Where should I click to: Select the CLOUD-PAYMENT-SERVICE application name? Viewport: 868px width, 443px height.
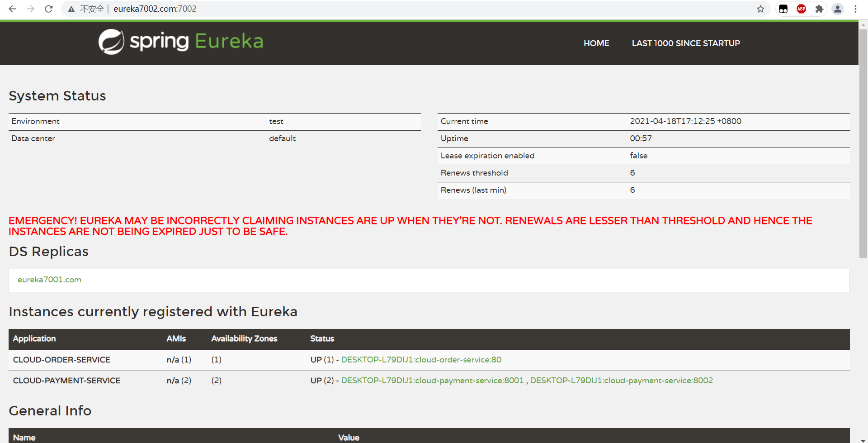pyautogui.click(x=66, y=381)
